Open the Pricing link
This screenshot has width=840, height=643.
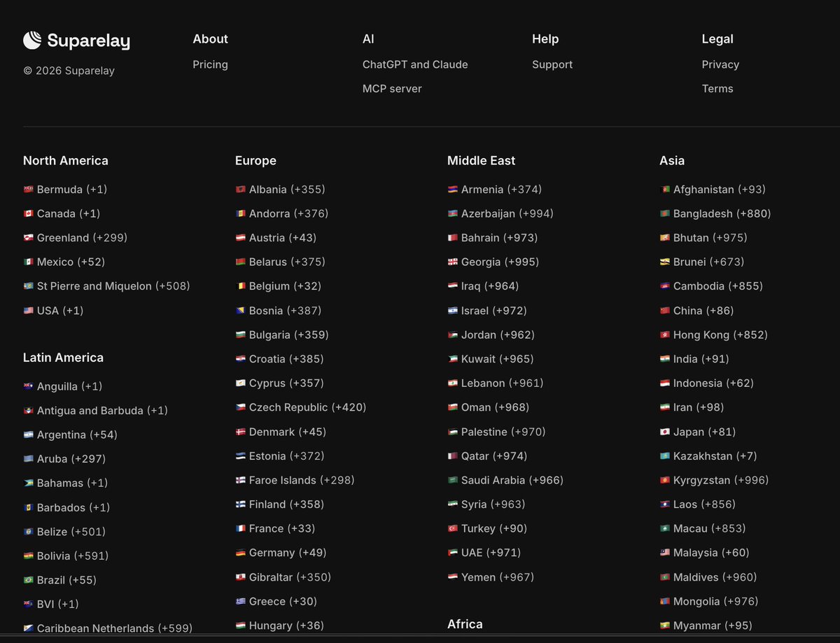[x=210, y=64]
